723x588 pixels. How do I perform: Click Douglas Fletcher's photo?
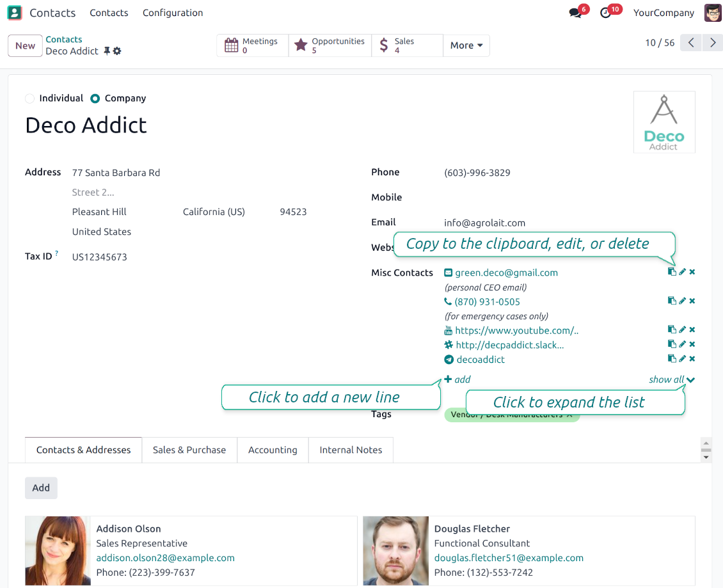(395, 551)
